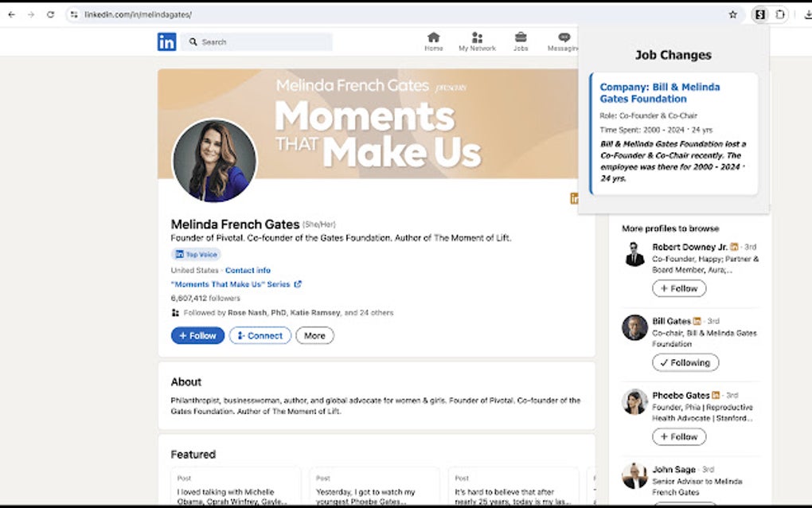Follow Phoebe Gates
This screenshot has width=812, height=508.
click(678, 436)
